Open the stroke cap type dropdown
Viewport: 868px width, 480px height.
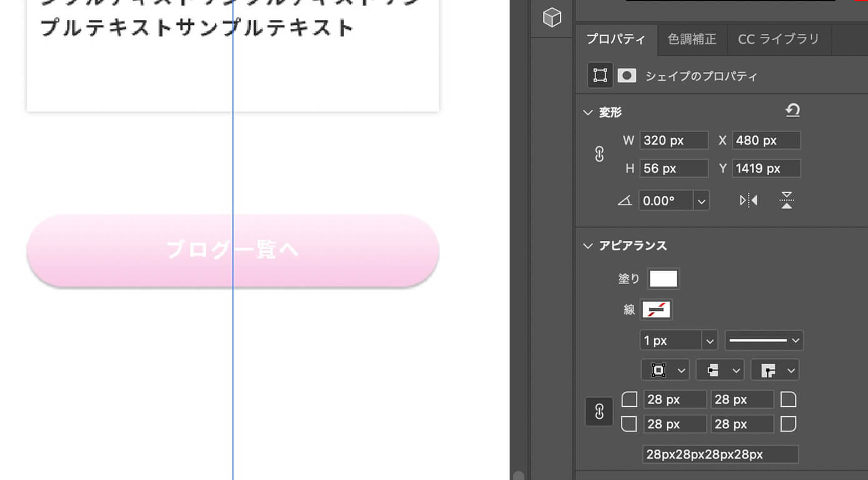point(720,370)
